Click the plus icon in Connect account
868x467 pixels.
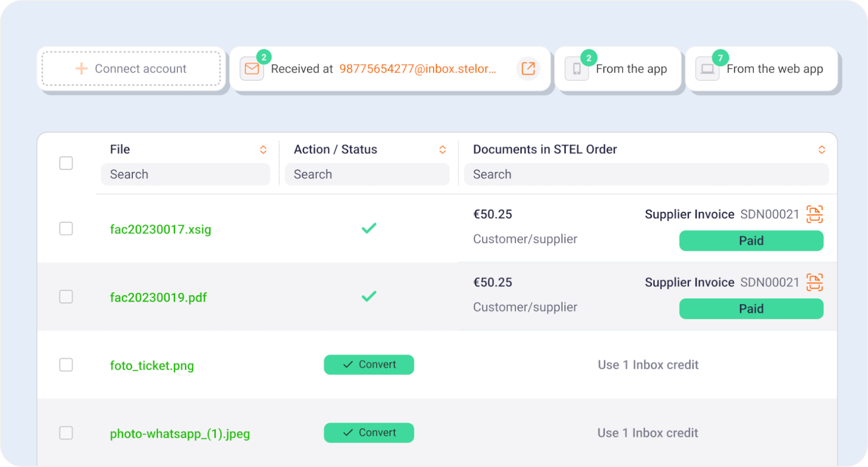[81, 68]
